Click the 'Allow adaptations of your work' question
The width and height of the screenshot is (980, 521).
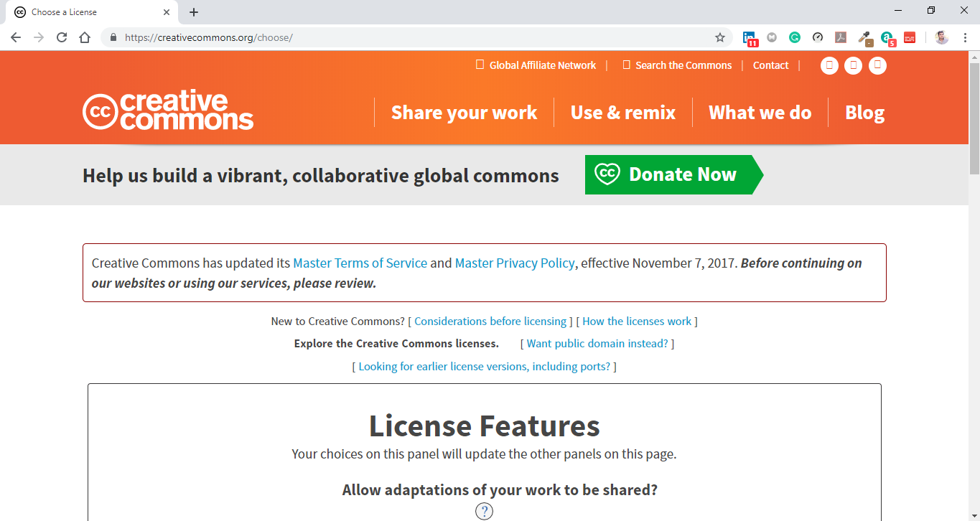click(500, 490)
